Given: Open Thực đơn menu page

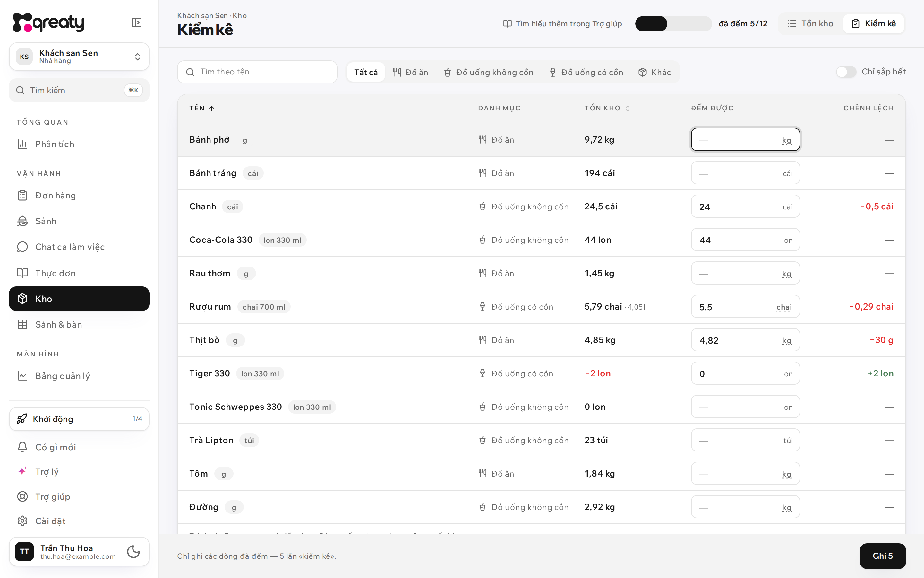Looking at the screenshot, I should coord(79,273).
